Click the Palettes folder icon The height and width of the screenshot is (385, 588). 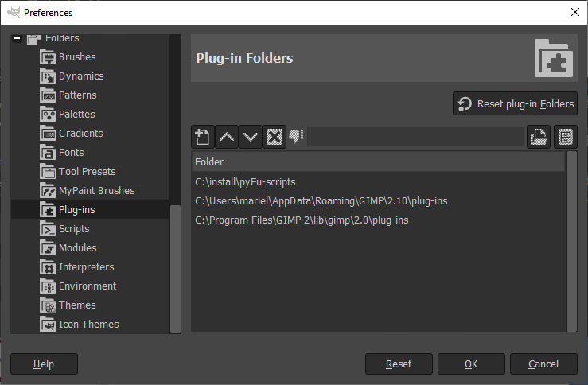[x=48, y=115]
